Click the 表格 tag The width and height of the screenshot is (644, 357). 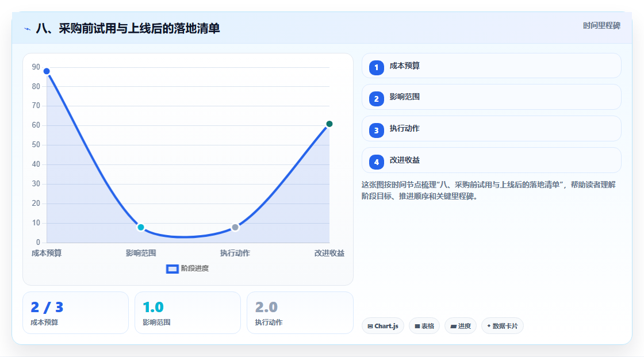pos(424,326)
